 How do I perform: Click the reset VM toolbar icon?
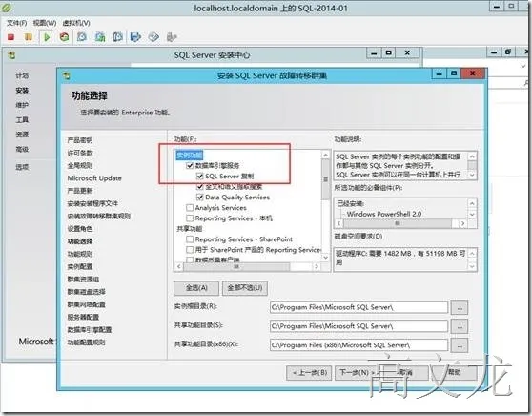coord(64,36)
